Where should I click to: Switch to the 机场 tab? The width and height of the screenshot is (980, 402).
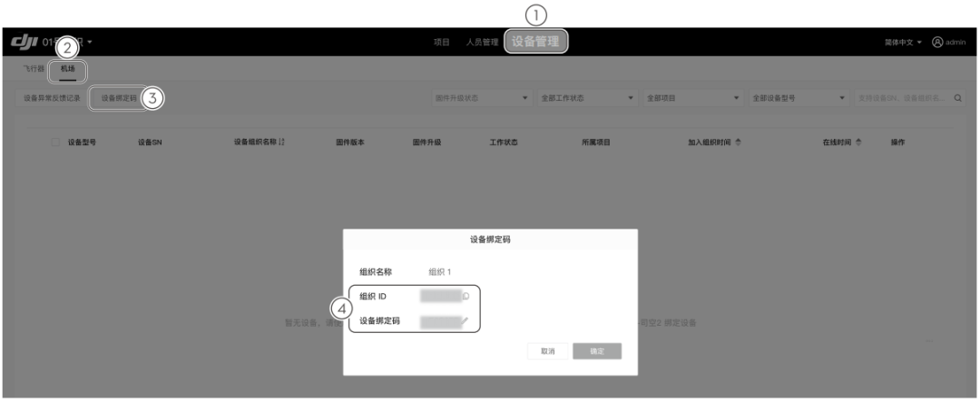[67, 69]
